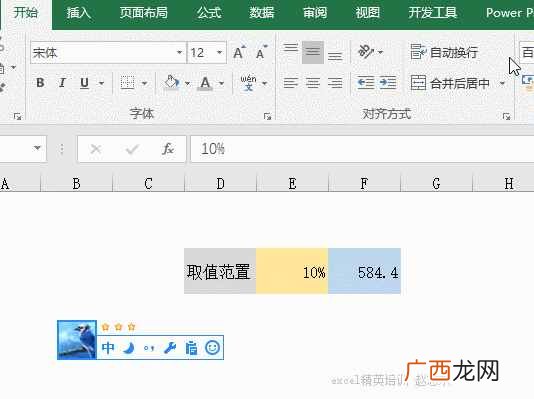Toggle IME punctuation mode icon

click(x=149, y=348)
